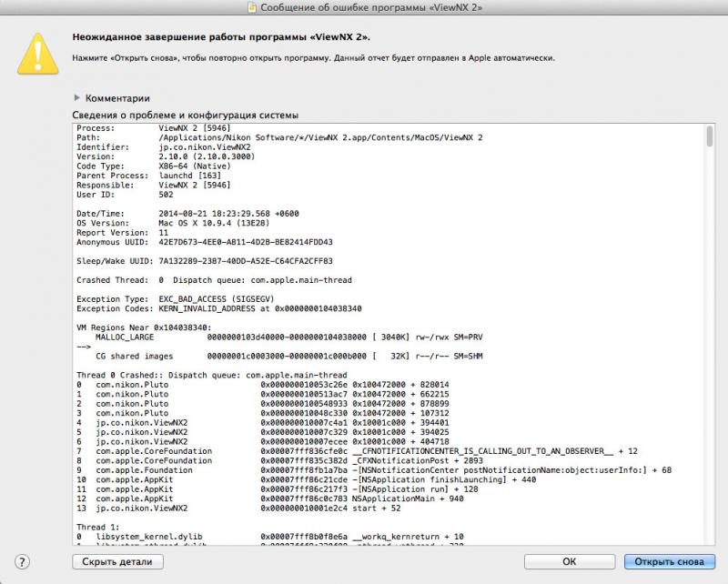Click the Комментарии label text
Viewport: 728px width, 584px height.
pos(117,98)
